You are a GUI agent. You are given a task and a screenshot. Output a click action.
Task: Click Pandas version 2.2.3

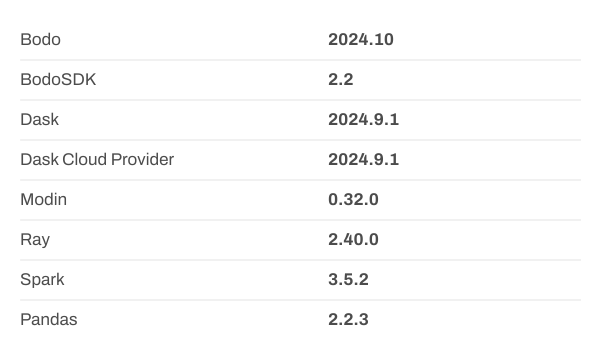point(348,319)
